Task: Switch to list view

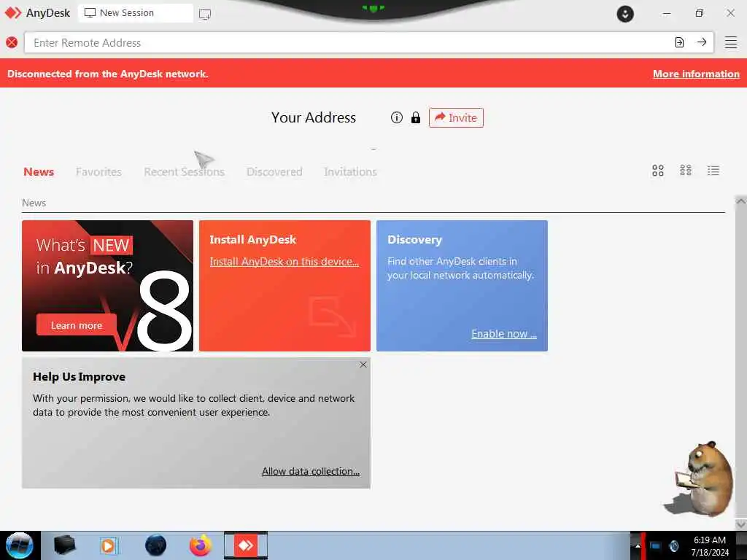Action: point(713,171)
